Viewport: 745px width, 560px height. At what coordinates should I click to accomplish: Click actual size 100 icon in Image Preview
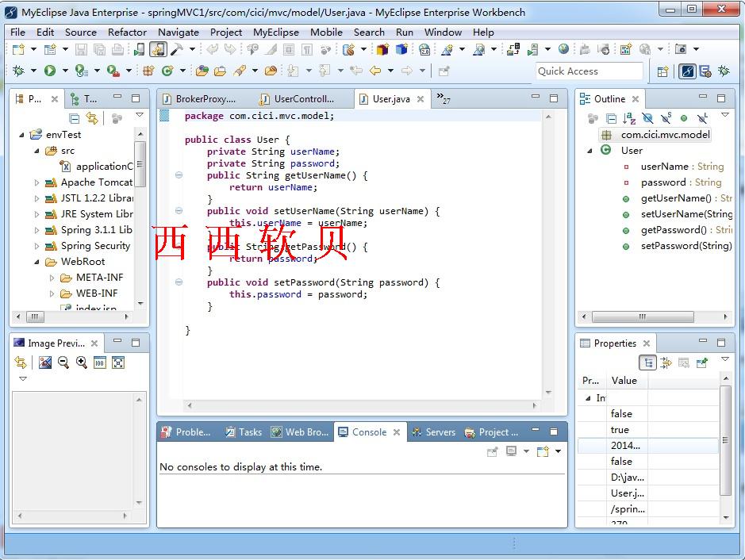(100, 362)
